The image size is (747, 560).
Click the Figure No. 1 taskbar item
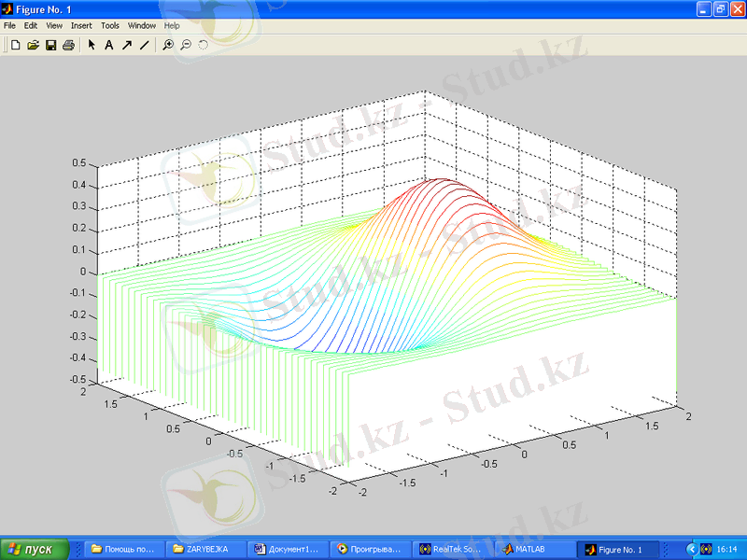(x=618, y=550)
